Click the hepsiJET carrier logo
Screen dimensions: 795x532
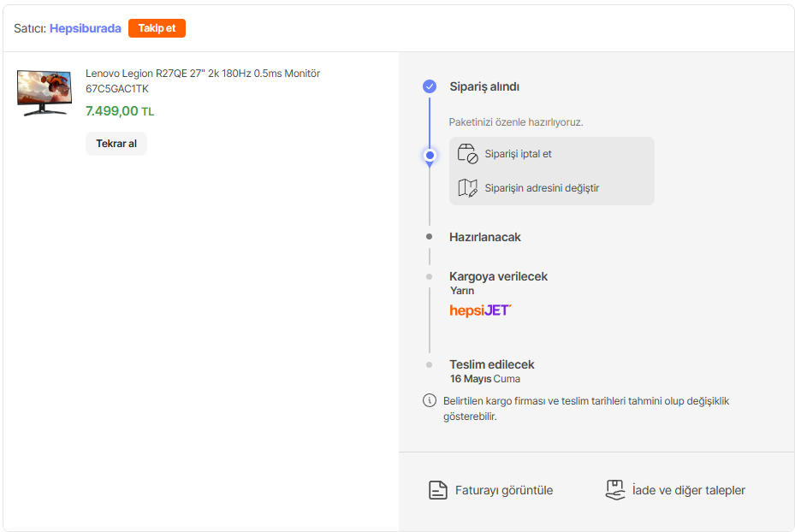click(x=480, y=310)
